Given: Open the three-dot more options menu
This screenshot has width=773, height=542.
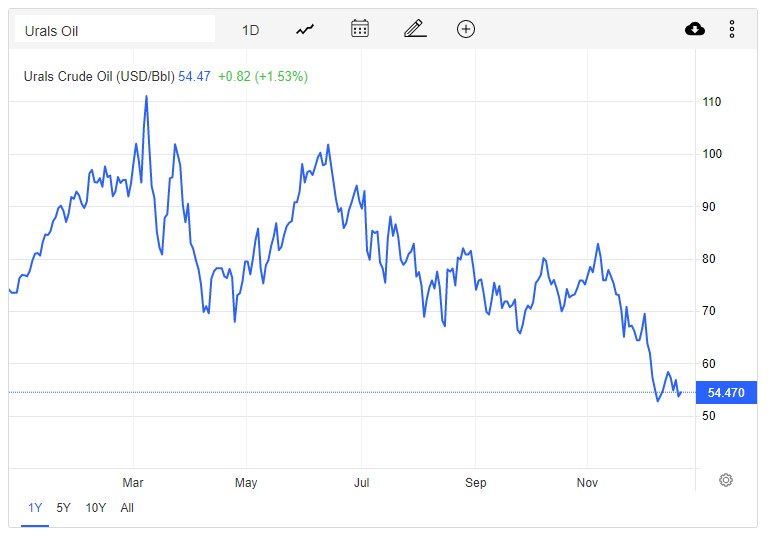Looking at the screenshot, I should pyautogui.click(x=732, y=29).
